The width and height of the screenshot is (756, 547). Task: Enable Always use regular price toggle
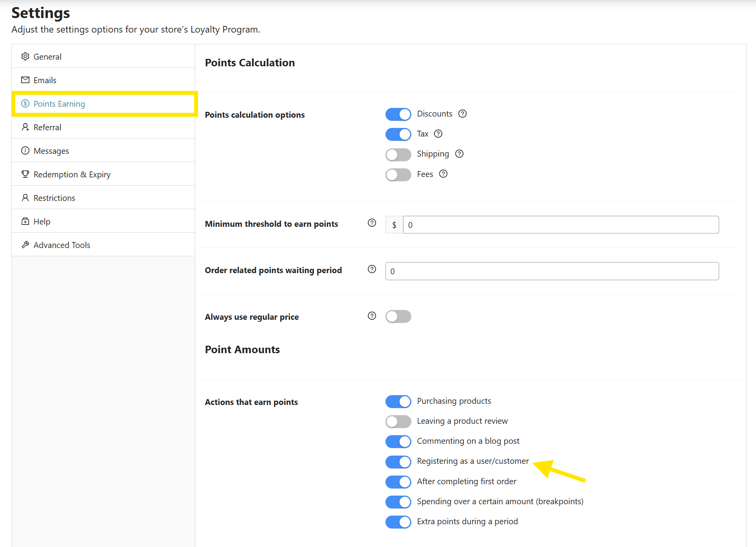(x=398, y=316)
